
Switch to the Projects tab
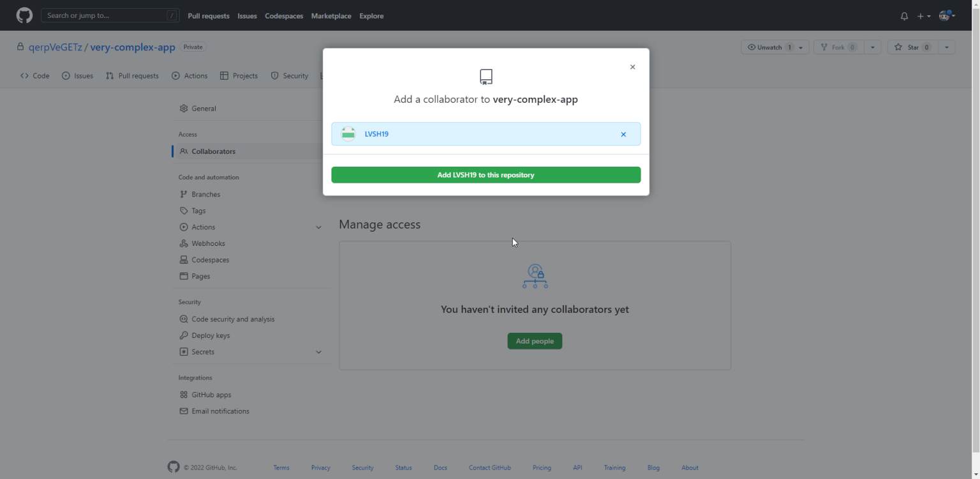pos(239,76)
